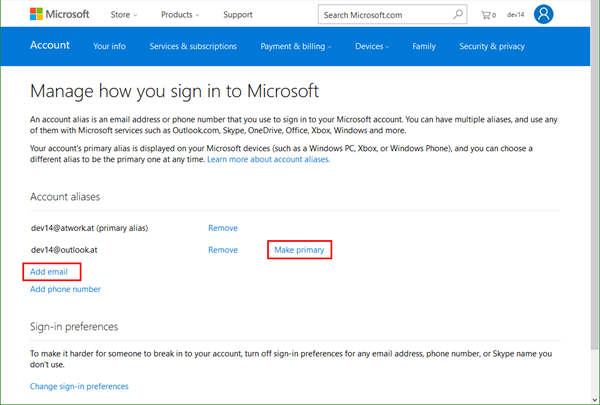Go to the Your info tab

[x=109, y=46]
